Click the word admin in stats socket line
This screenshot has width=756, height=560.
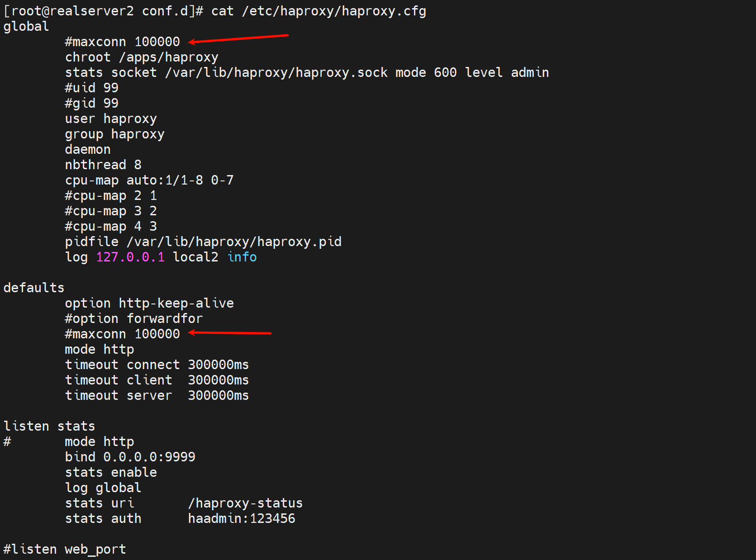[530, 73]
